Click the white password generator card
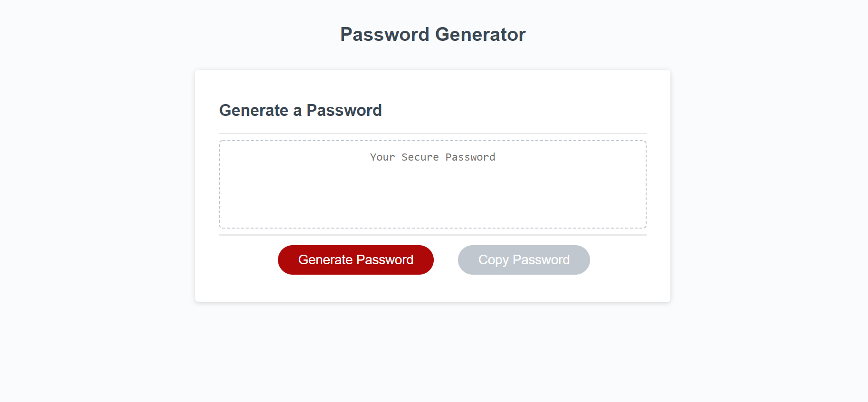Image resolution: width=868 pixels, height=402 pixels. pyautogui.click(x=432, y=285)
